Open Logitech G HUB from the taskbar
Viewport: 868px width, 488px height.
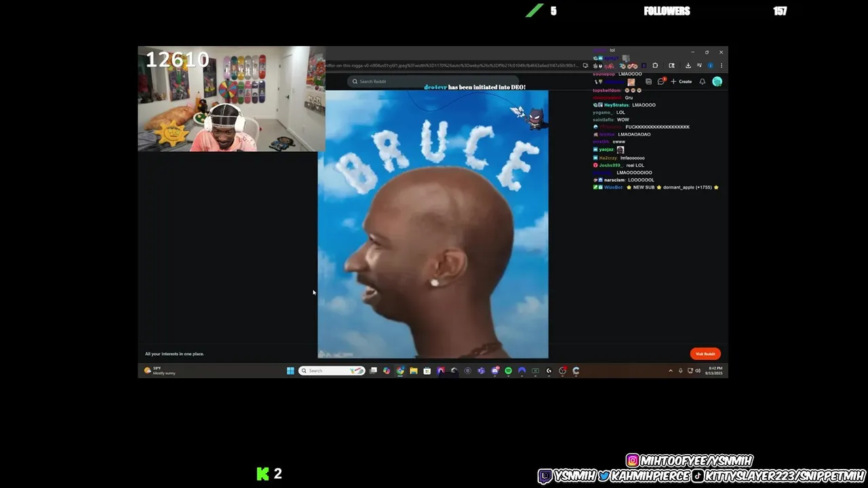coord(549,371)
